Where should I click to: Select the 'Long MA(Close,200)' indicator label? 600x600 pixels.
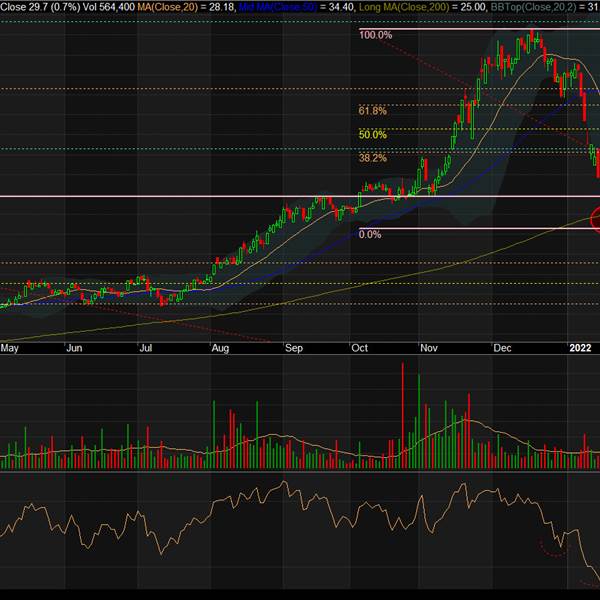click(403, 7)
